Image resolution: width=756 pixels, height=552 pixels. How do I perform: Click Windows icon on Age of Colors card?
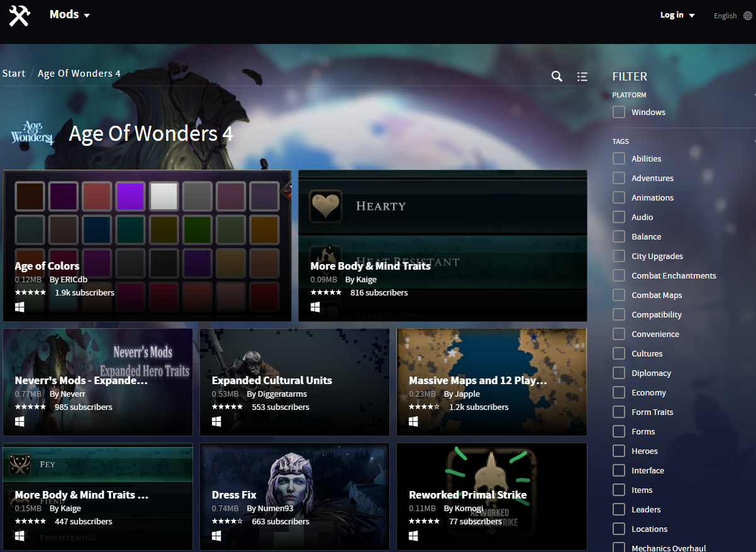point(19,307)
